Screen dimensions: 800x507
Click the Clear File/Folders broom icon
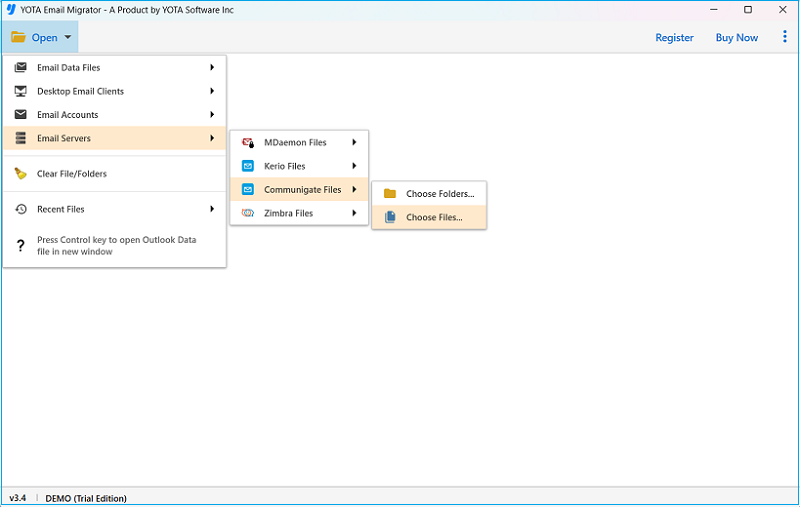tap(20, 174)
